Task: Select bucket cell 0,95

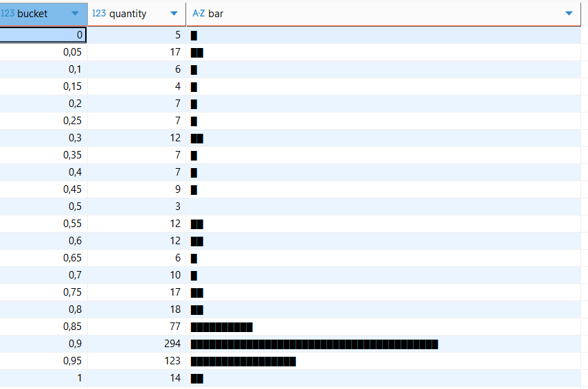Action: (43, 361)
